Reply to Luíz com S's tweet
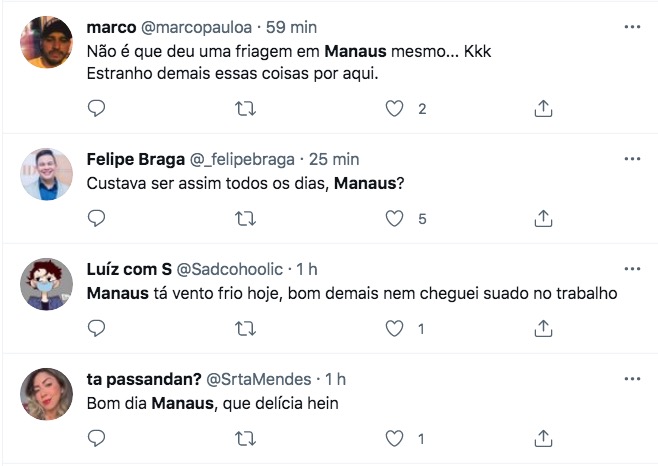This screenshot has width=658, height=466. pos(97,328)
